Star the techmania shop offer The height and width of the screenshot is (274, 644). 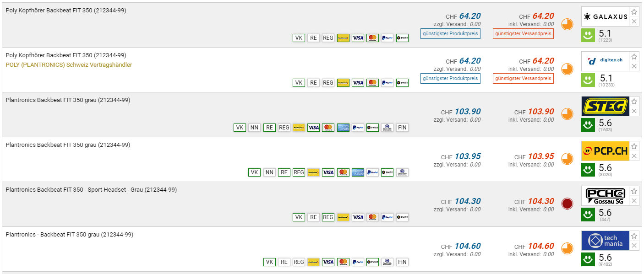click(x=634, y=236)
